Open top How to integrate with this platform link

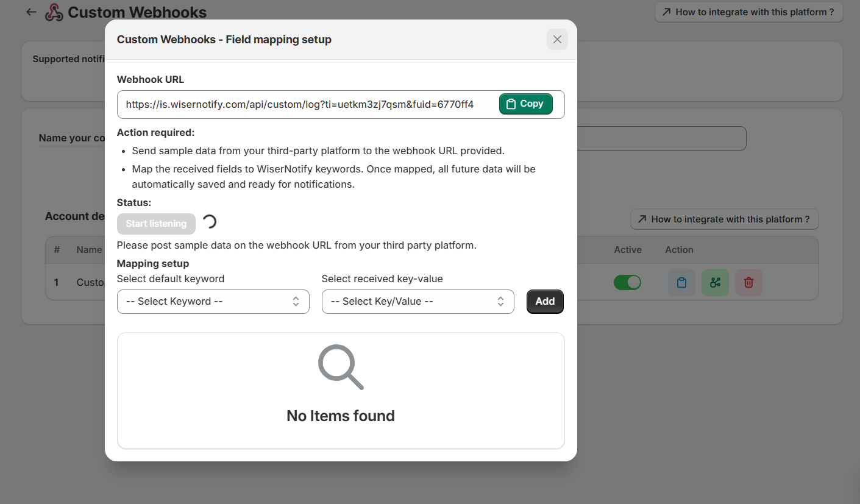tap(748, 12)
